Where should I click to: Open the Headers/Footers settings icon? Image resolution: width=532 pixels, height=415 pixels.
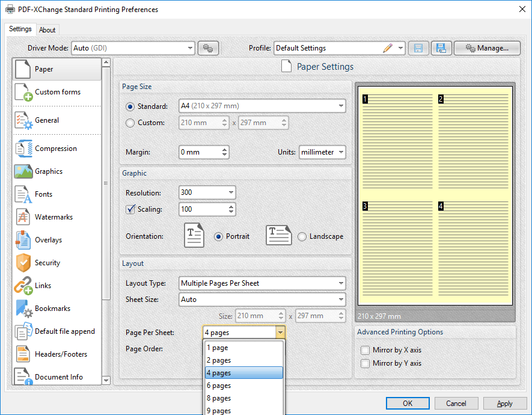click(23, 354)
